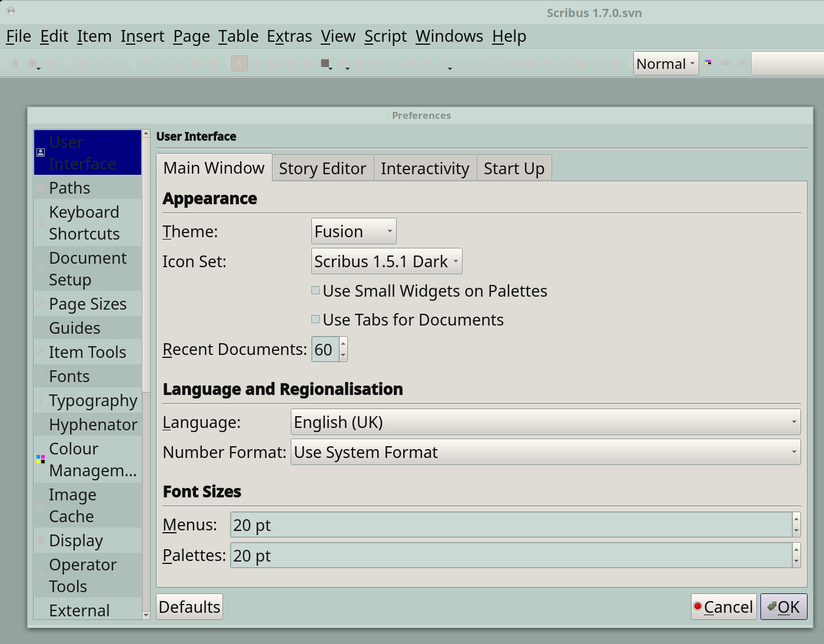Open the Extras menu

pos(289,36)
